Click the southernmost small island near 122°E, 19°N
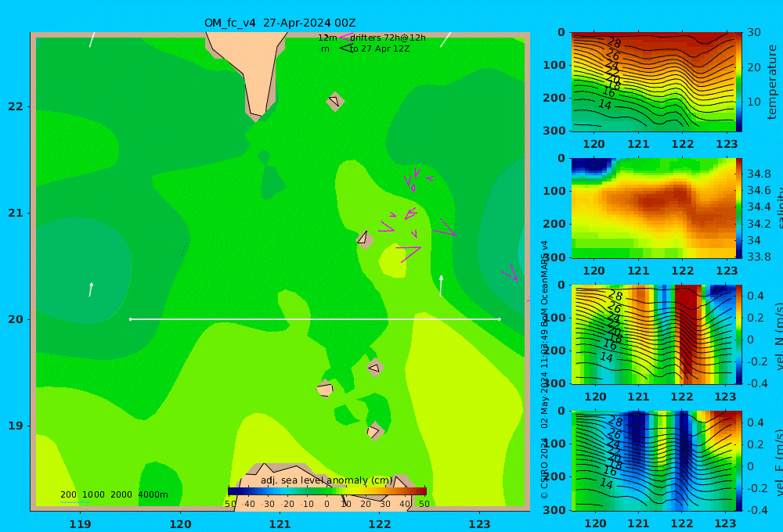This screenshot has height=532, width=783. point(373,431)
